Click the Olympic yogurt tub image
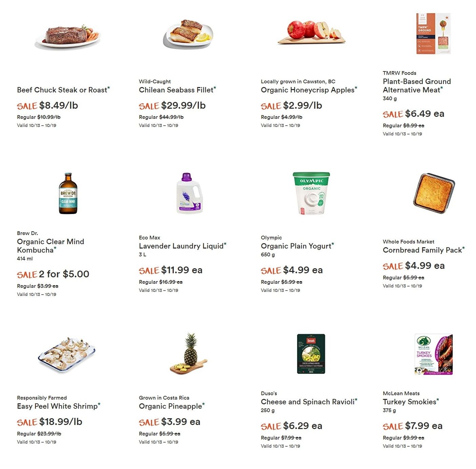 coord(311,193)
